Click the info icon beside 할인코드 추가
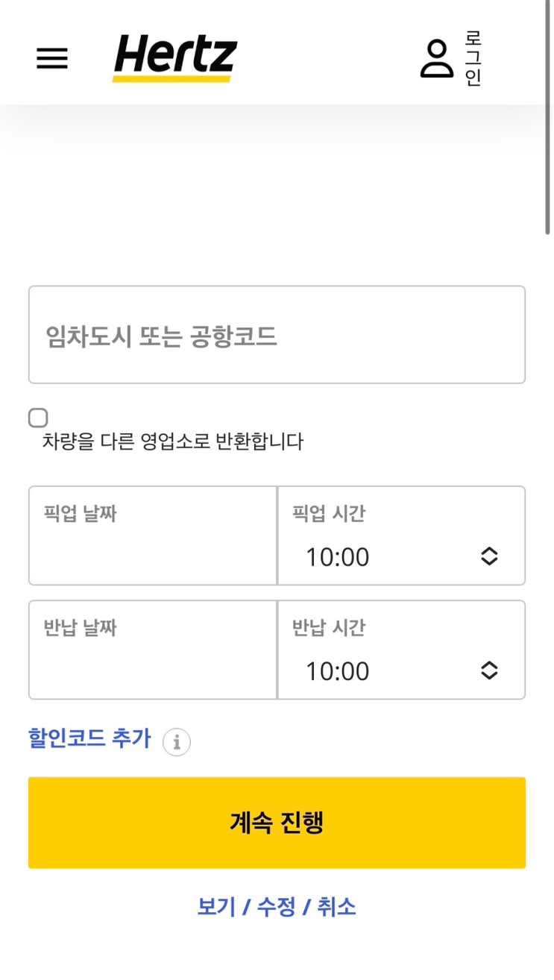554x980 pixels. 177,742
